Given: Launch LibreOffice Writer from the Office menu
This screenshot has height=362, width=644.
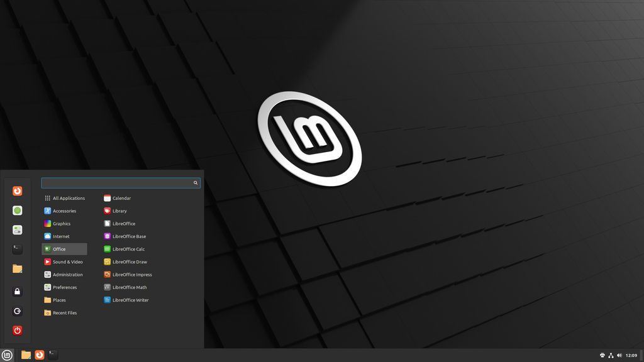Looking at the screenshot, I should pos(131,300).
